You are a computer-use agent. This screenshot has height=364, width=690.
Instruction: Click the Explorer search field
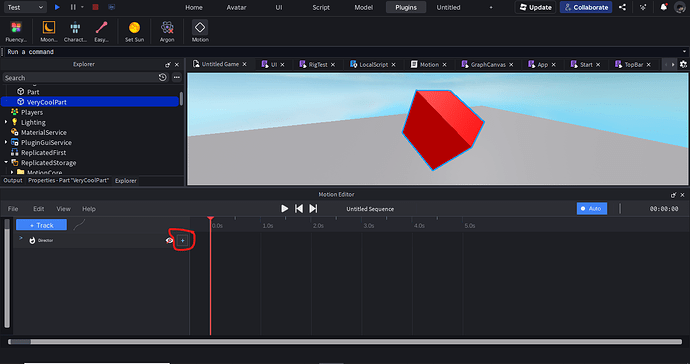pyautogui.click(x=80, y=77)
